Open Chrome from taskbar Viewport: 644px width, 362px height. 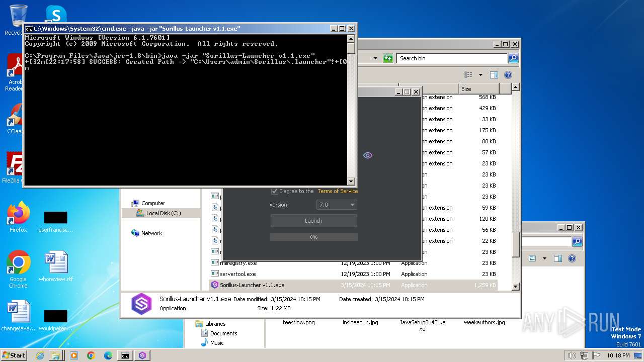pyautogui.click(x=91, y=355)
